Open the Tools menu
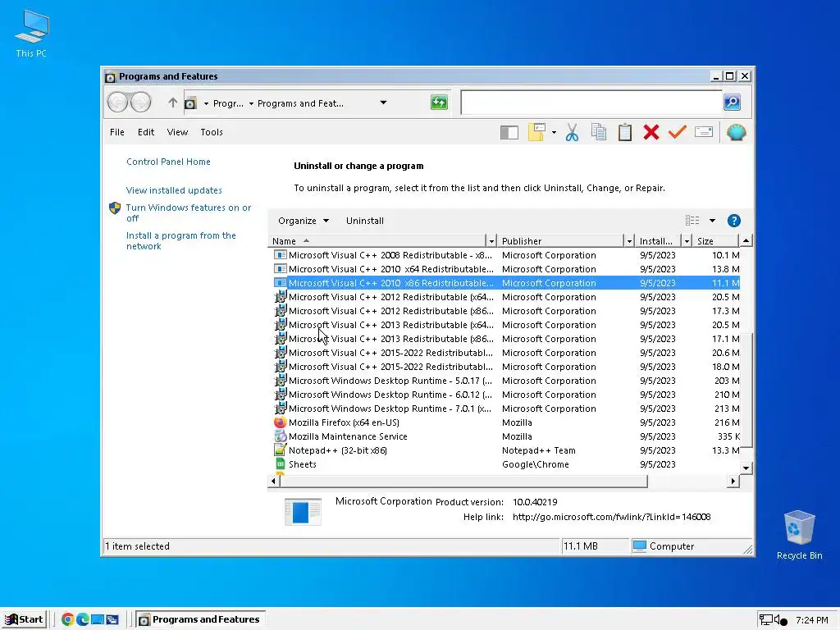This screenshot has width=840, height=630. pos(212,132)
